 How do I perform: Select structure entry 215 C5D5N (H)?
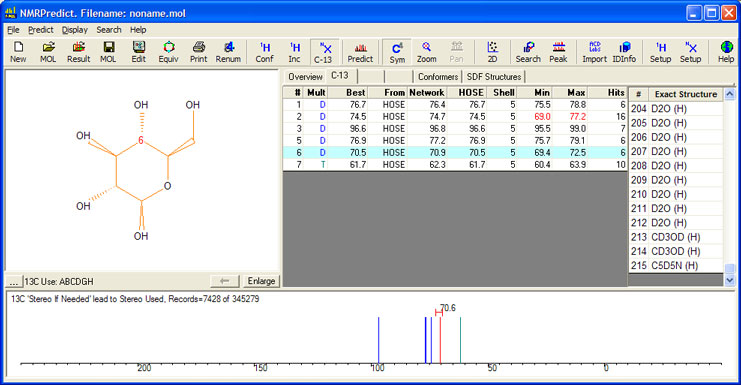[x=676, y=265]
